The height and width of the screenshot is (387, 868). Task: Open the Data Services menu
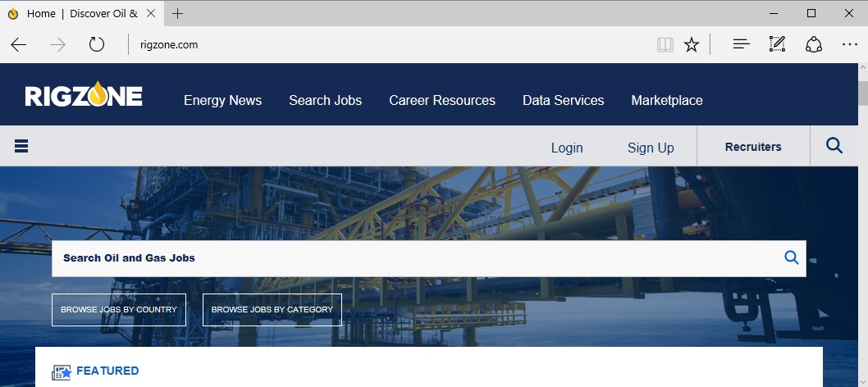563,100
